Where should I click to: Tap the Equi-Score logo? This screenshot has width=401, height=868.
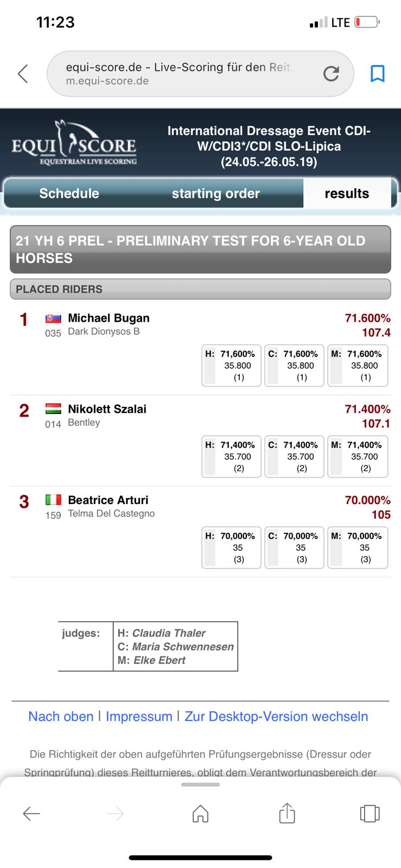pyautogui.click(x=74, y=143)
